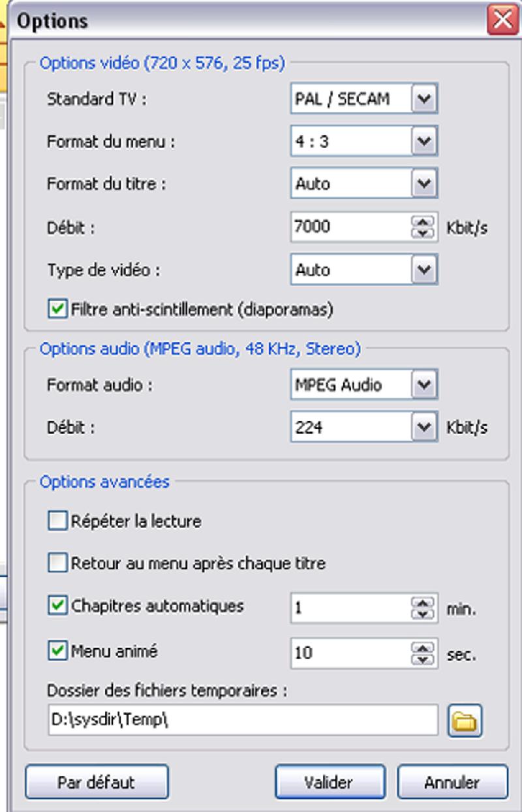The height and width of the screenshot is (812, 522).
Task: Toggle the Menu animé checkbox
Action: (x=58, y=651)
